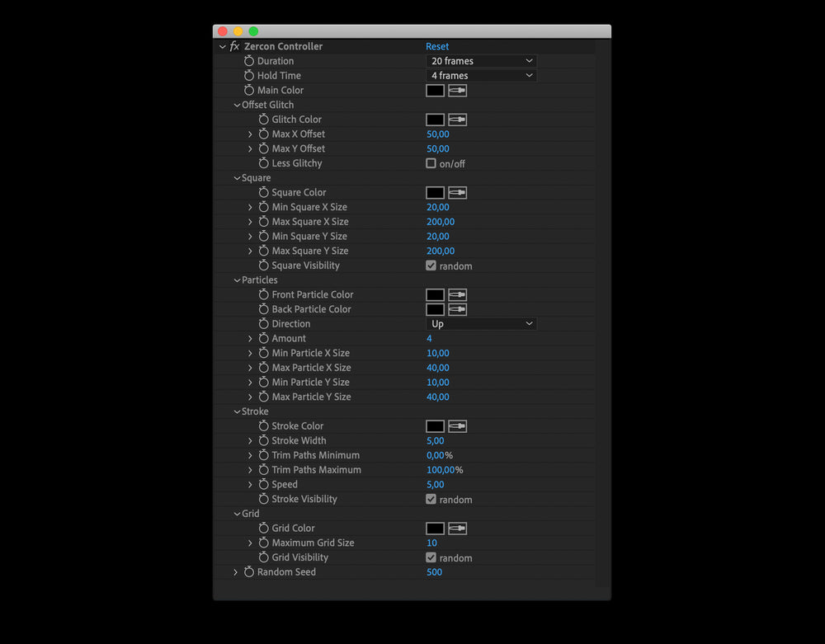Toggle the Hold Time stopwatch
The width and height of the screenshot is (825, 644).
click(x=249, y=76)
